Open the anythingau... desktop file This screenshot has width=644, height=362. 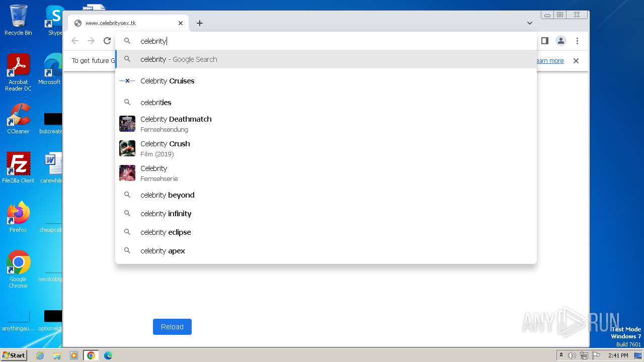(18, 322)
